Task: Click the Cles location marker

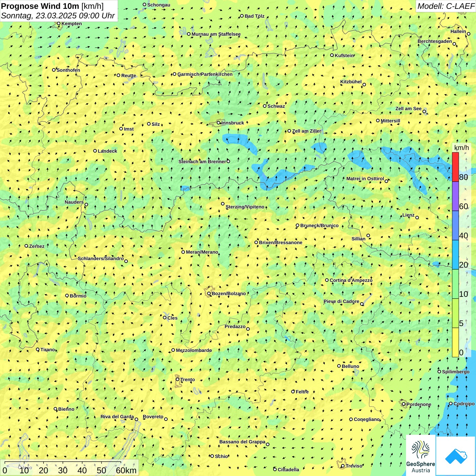Action: pos(165,318)
